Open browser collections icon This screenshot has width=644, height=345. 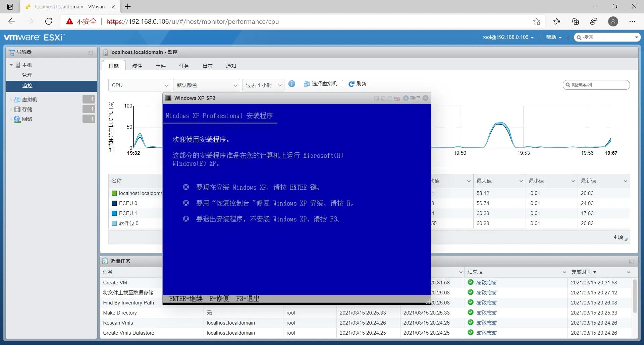pos(575,21)
